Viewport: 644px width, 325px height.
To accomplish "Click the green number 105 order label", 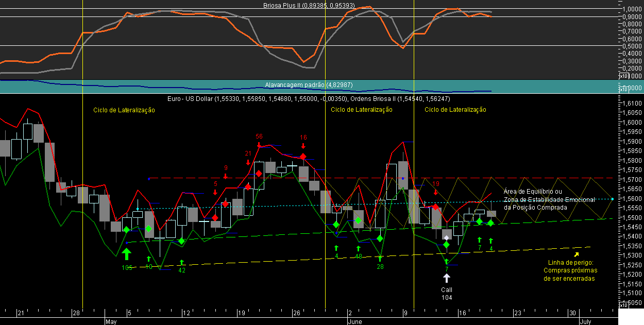I will coord(127,267).
